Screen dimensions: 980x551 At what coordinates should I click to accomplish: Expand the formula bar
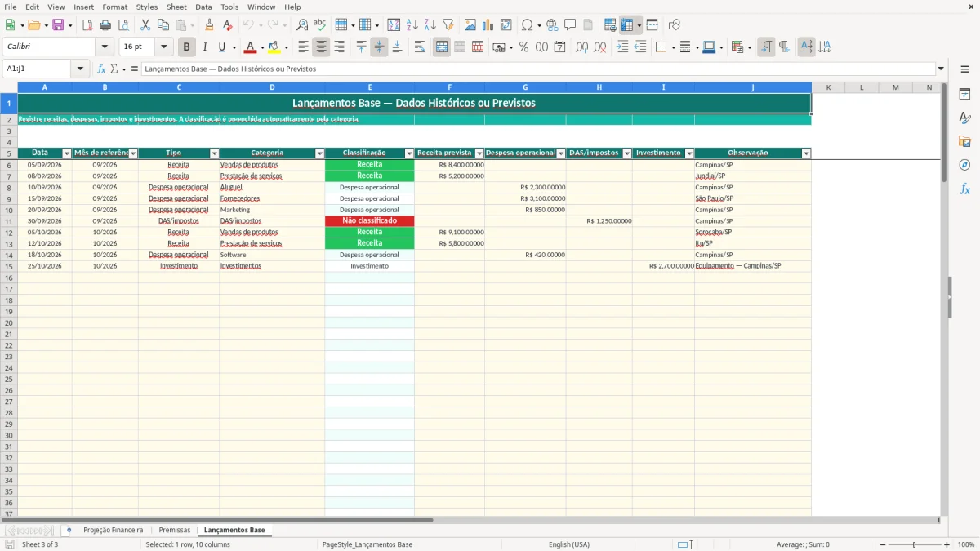pyautogui.click(x=942, y=69)
